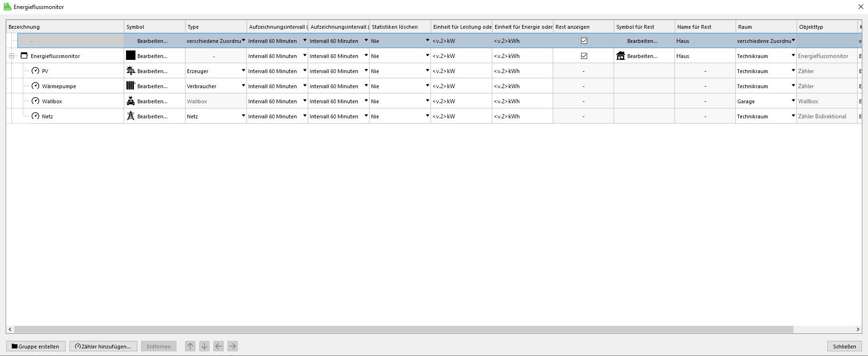Open Statistiken löschen dropdown for Wallbox row
Viewport: 868px width, 356px height.
(428, 101)
